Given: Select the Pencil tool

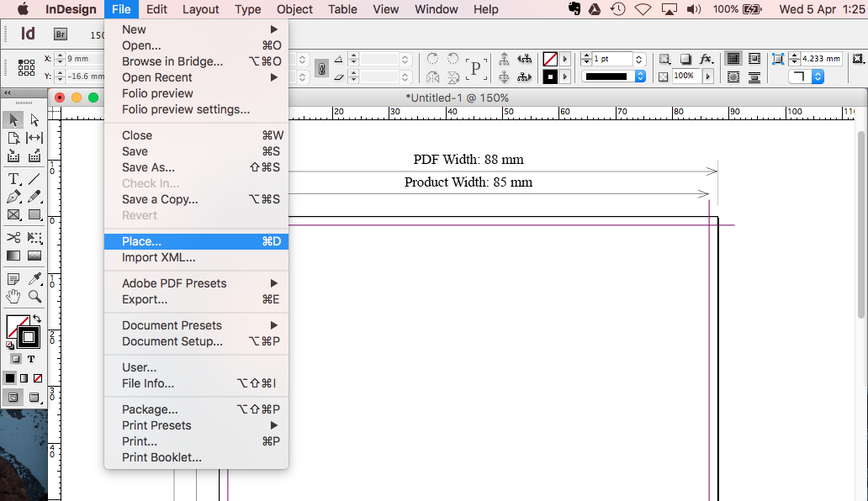Looking at the screenshot, I should pos(34,197).
